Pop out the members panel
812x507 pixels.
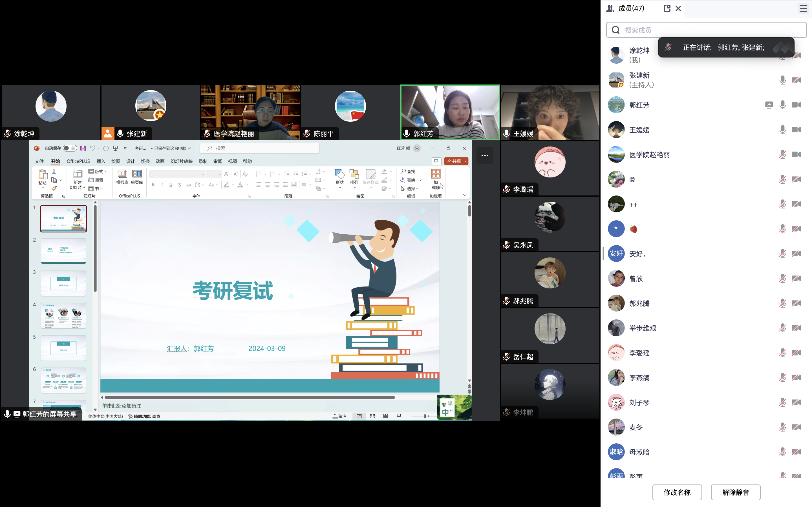pos(667,8)
